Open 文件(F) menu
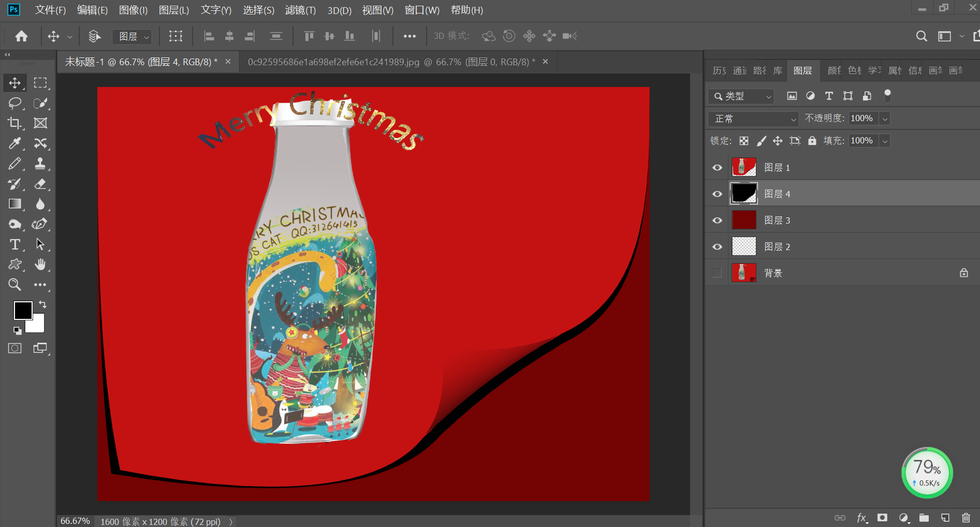Image resolution: width=980 pixels, height=527 pixels. (50, 10)
